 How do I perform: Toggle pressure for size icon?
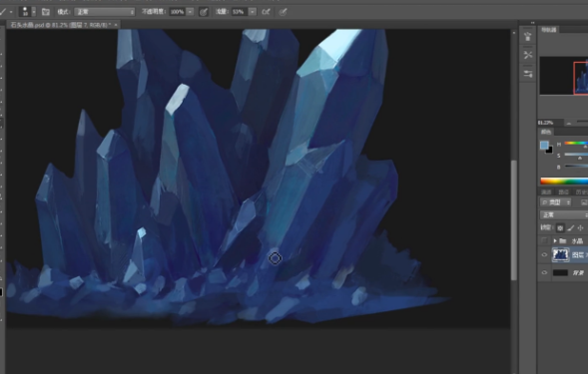[284, 12]
